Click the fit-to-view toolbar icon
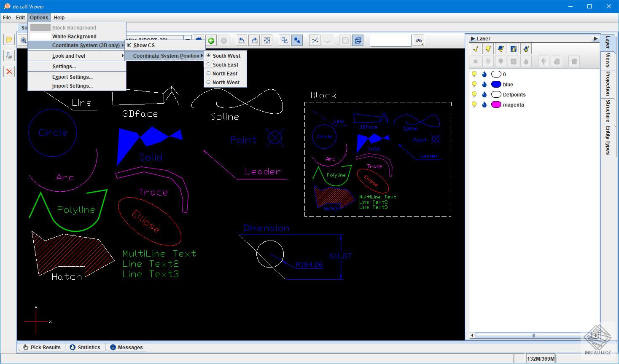 coord(267,40)
